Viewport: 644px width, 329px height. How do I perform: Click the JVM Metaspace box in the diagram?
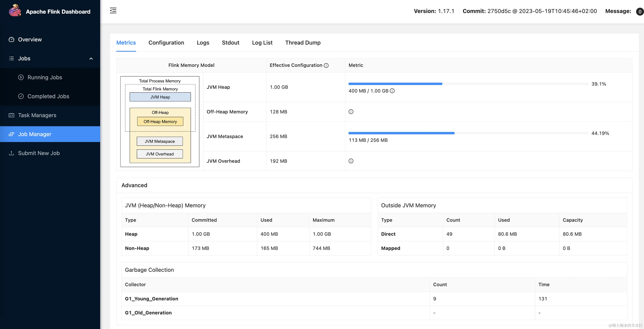(x=160, y=141)
